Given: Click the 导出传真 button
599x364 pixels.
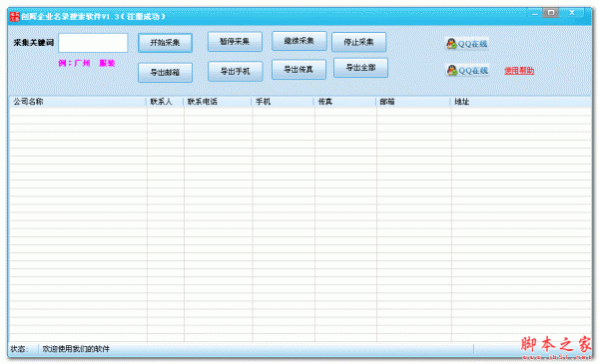Looking at the screenshot, I should [x=299, y=70].
